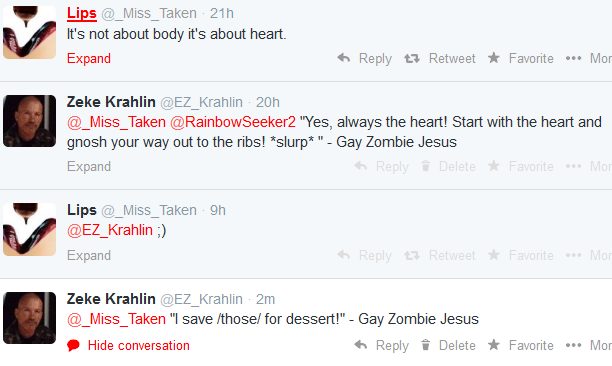Image resolution: width=612 pixels, height=366 pixels.
Task: Favorite the 'gnosh your way out' tweet
Action: (521, 167)
